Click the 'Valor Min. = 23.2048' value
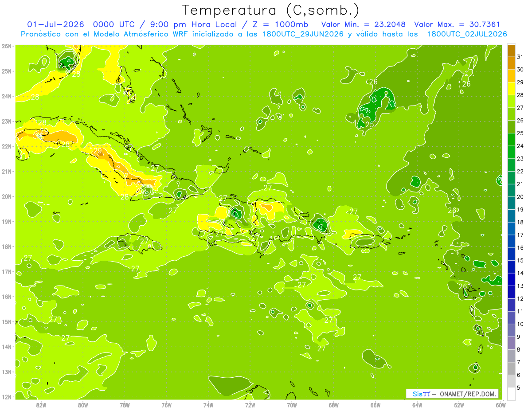 tap(364, 24)
